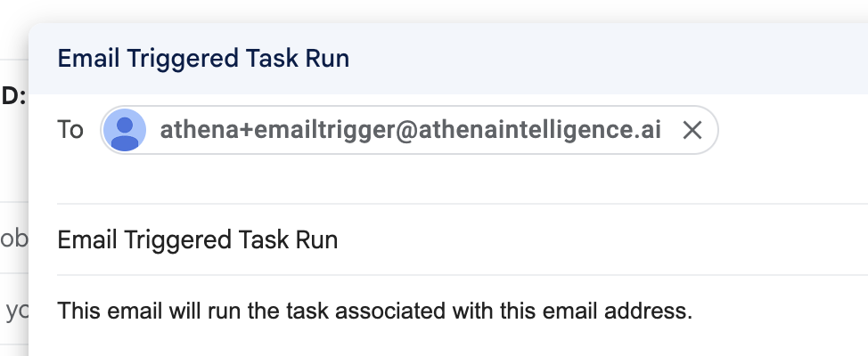Viewport: 868px width, 356px height.
Task: Click blank line below the recipient chip
Action: (463, 179)
